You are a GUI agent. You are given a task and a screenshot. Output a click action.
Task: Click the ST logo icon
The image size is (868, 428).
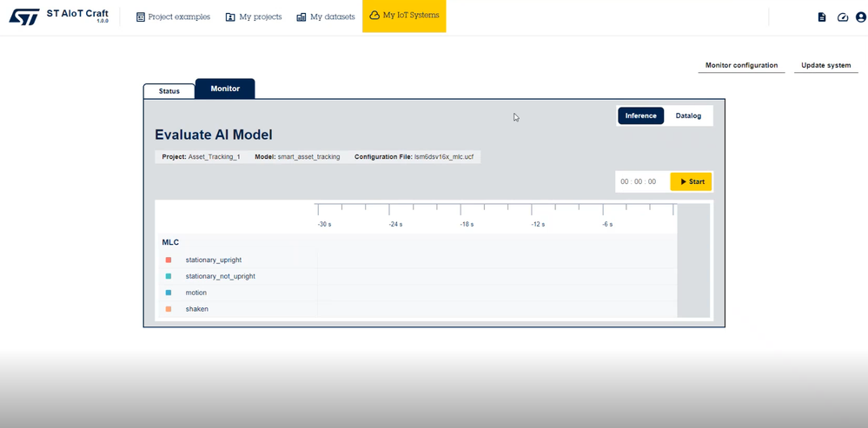pos(23,16)
